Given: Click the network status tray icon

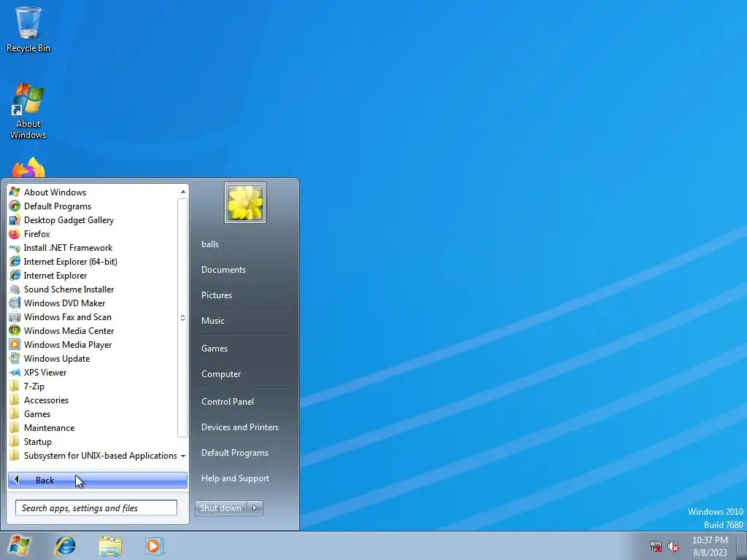Looking at the screenshot, I should pyautogui.click(x=656, y=546).
